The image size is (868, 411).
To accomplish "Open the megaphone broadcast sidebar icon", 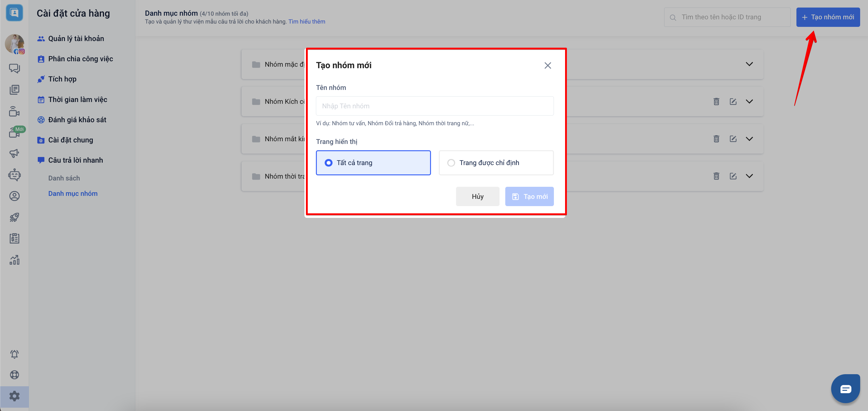I will (14, 154).
